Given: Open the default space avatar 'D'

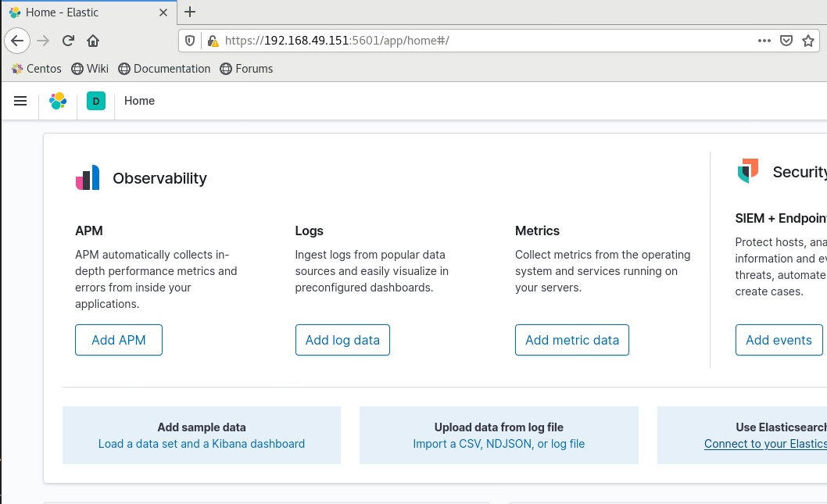Looking at the screenshot, I should click(x=95, y=101).
